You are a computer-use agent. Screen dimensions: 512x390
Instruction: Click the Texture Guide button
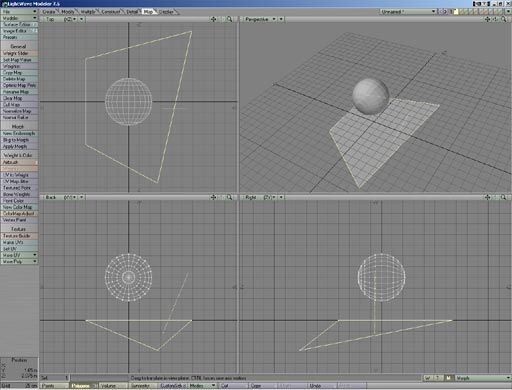pos(19,236)
